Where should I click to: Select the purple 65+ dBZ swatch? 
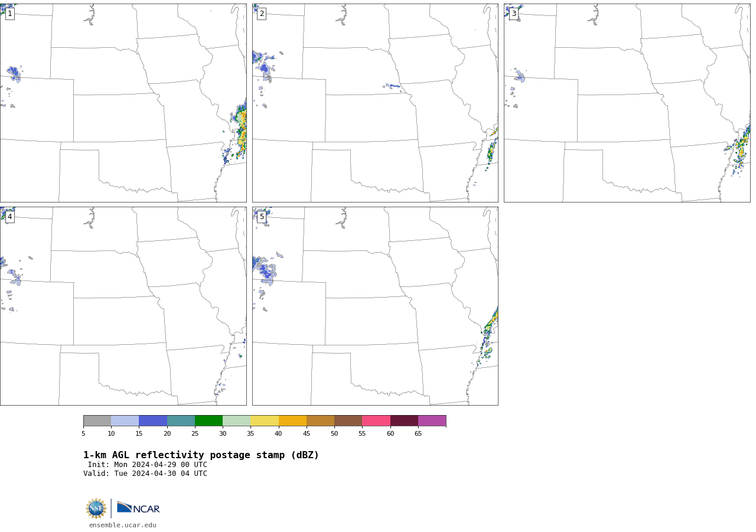(432, 420)
